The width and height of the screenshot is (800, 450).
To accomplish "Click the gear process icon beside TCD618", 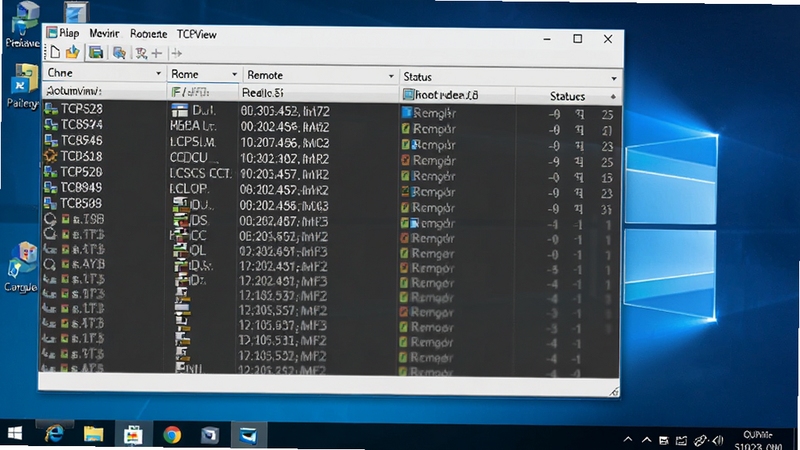I will click(x=50, y=156).
